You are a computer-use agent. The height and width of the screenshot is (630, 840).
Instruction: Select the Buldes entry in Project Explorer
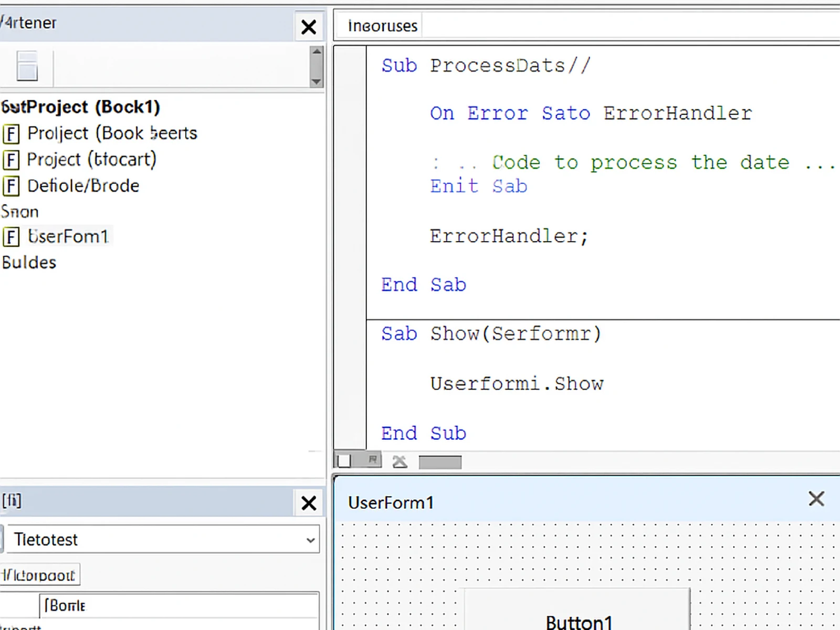(x=29, y=262)
